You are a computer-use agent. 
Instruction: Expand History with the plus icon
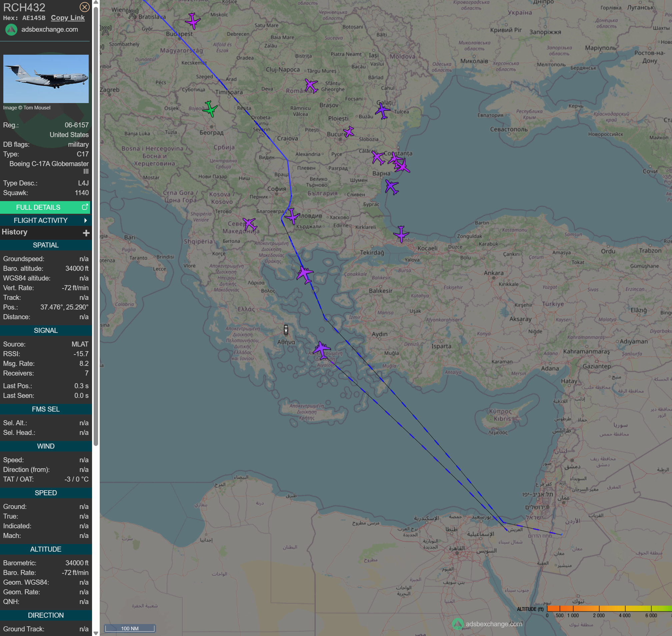(x=86, y=232)
